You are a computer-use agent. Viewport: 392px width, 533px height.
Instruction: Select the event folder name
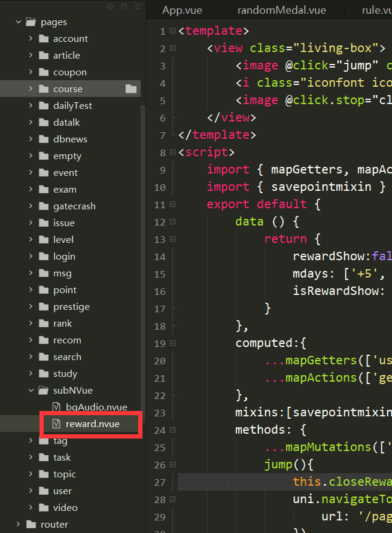(x=65, y=173)
